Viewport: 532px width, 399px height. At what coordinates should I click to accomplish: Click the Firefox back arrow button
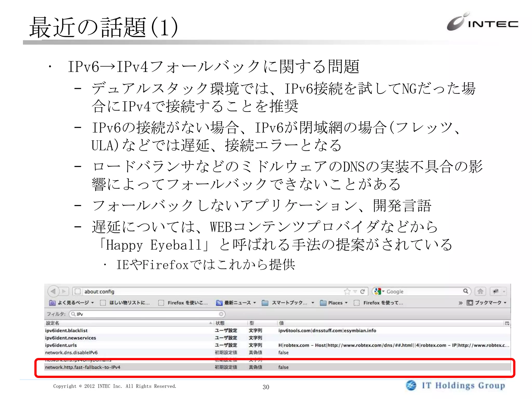[53, 291]
